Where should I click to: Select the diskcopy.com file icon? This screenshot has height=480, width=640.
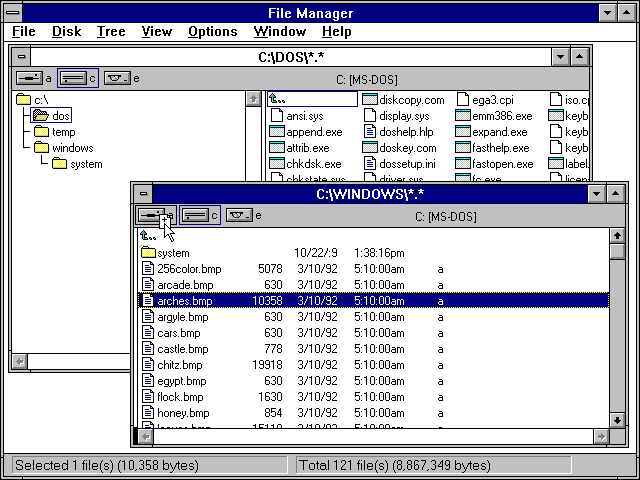369,99
